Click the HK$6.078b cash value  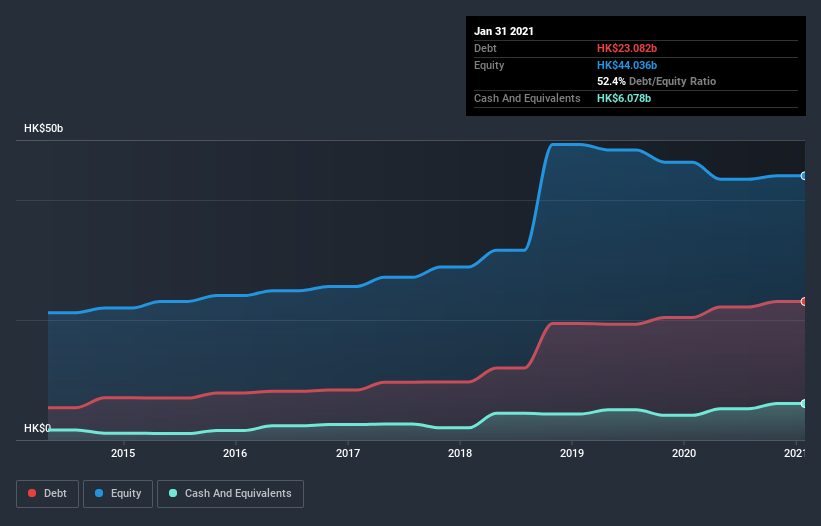pyautogui.click(x=624, y=98)
